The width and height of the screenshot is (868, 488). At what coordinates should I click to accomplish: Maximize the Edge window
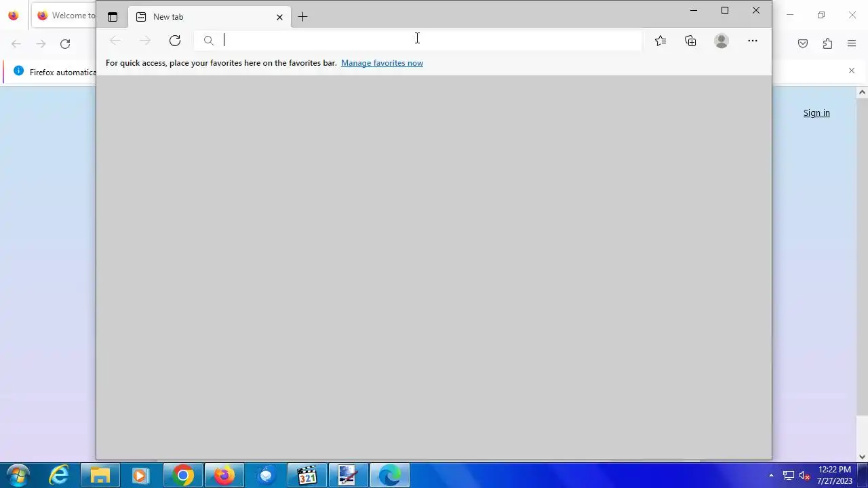click(x=725, y=10)
